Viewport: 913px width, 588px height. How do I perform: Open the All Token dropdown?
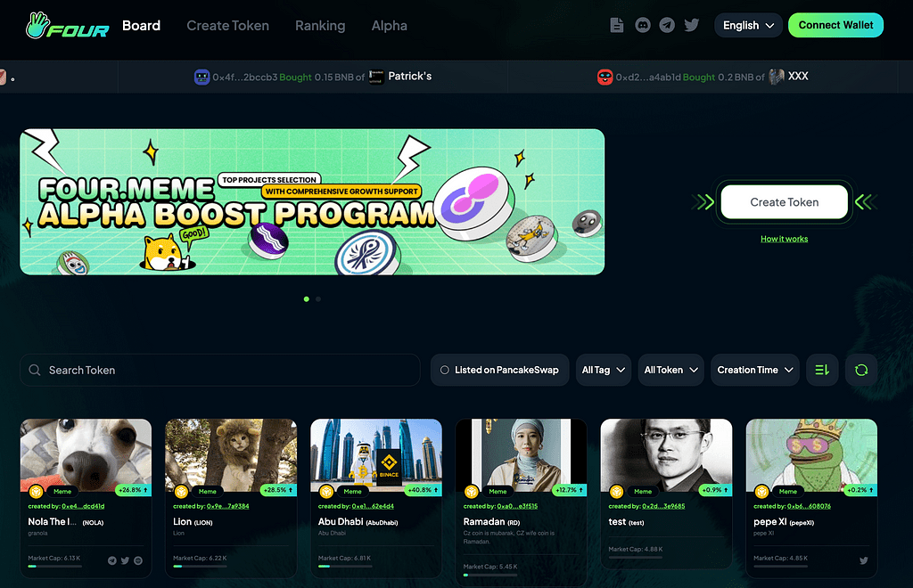[670, 370]
